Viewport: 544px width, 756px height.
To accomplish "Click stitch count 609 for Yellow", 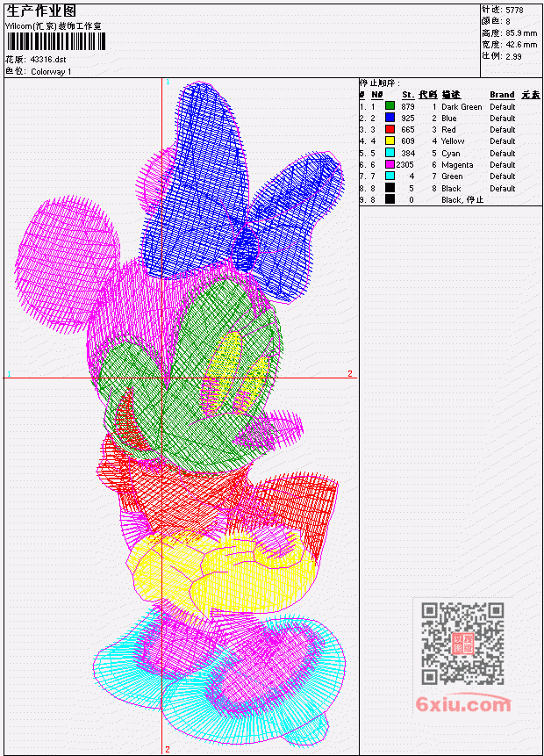I will point(408,141).
